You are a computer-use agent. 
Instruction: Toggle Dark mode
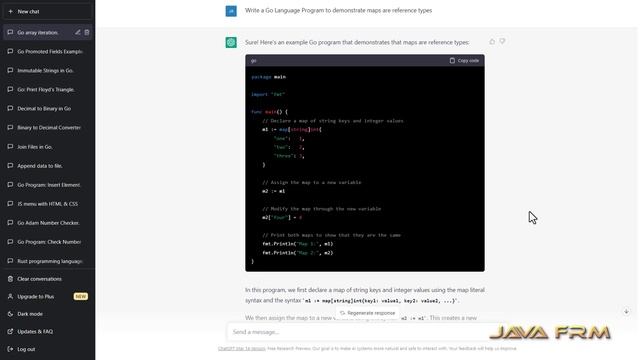pos(47,314)
